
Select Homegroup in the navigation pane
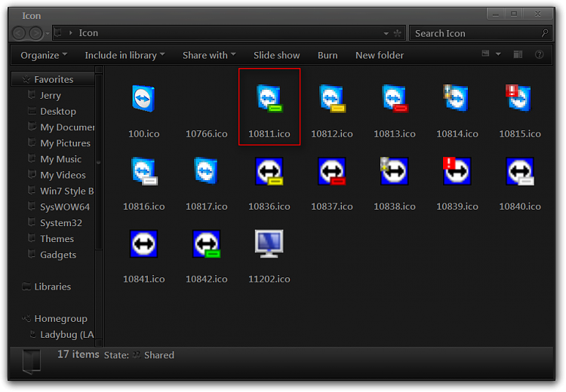point(60,319)
